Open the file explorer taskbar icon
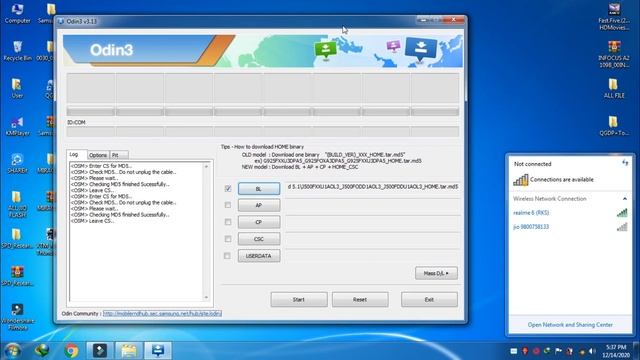The height and width of the screenshot is (360, 640). pyautogui.click(x=129, y=351)
